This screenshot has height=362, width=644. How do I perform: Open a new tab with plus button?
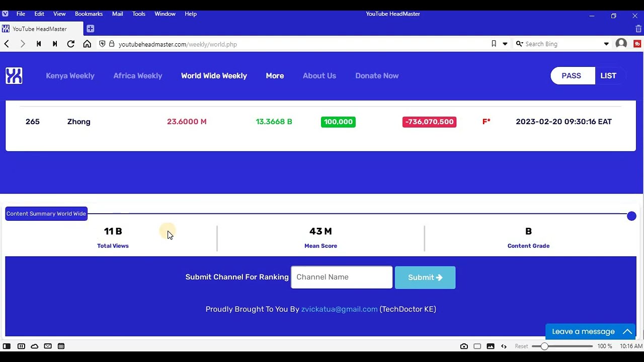click(90, 29)
